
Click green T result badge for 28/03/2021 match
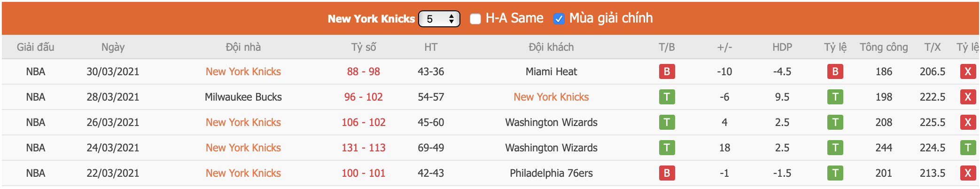point(667,97)
